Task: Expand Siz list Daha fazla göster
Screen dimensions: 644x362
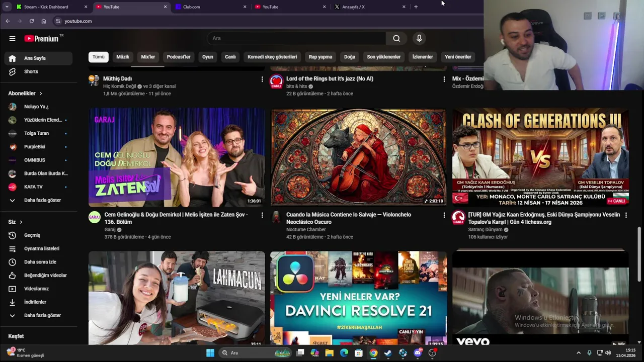Action: coord(38,315)
